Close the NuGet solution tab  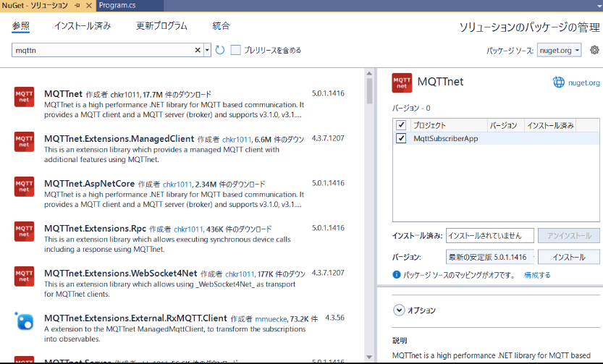[89, 5]
